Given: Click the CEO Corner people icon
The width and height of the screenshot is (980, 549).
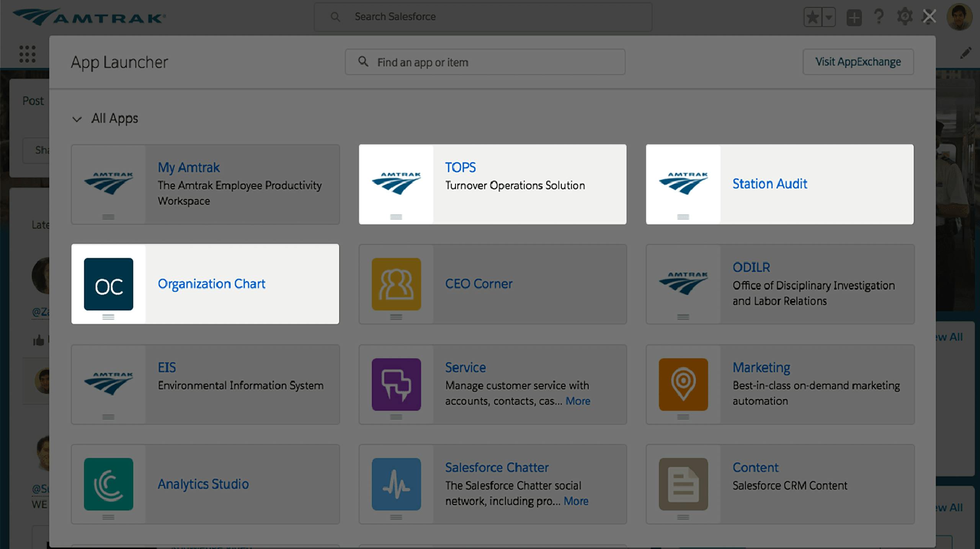Looking at the screenshot, I should (x=396, y=284).
